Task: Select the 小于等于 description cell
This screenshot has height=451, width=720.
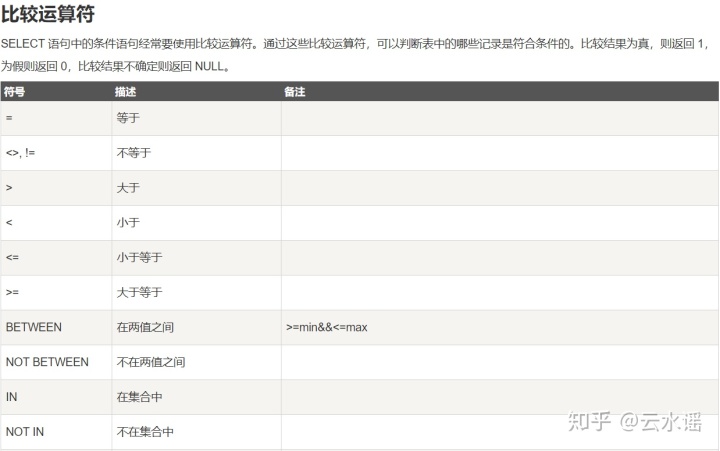Action: (x=197, y=258)
